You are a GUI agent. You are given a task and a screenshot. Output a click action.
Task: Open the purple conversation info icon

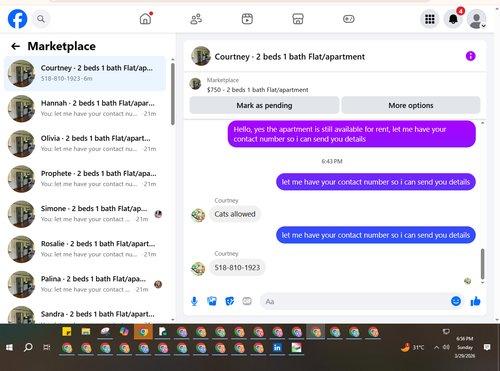pyautogui.click(x=470, y=56)
